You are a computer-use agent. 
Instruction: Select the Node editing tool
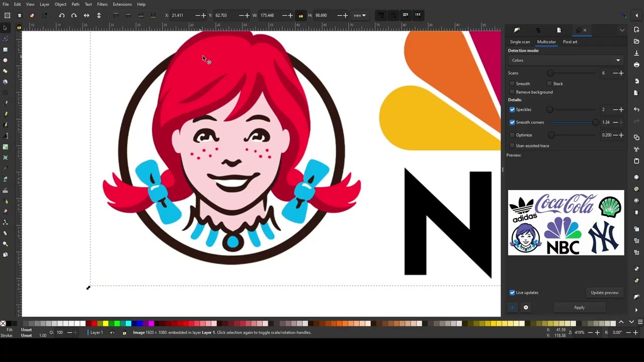[x=6, y=39]
